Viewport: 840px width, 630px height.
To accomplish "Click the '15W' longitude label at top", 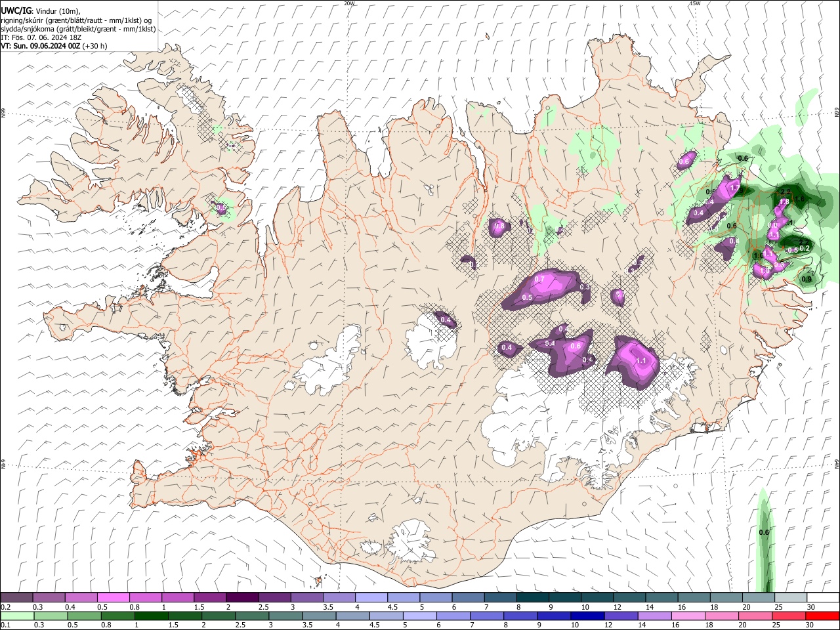I will (695, 3).
